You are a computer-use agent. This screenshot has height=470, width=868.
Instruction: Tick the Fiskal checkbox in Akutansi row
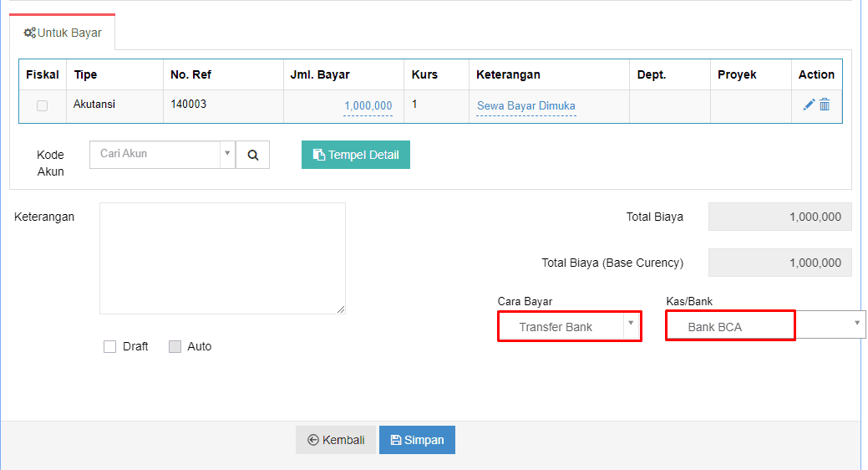click(42, 106)
